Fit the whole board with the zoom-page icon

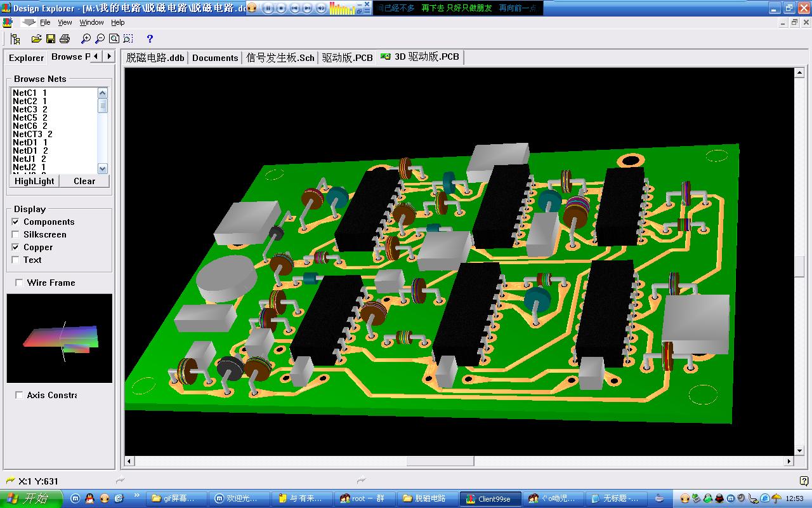[114, 39]
